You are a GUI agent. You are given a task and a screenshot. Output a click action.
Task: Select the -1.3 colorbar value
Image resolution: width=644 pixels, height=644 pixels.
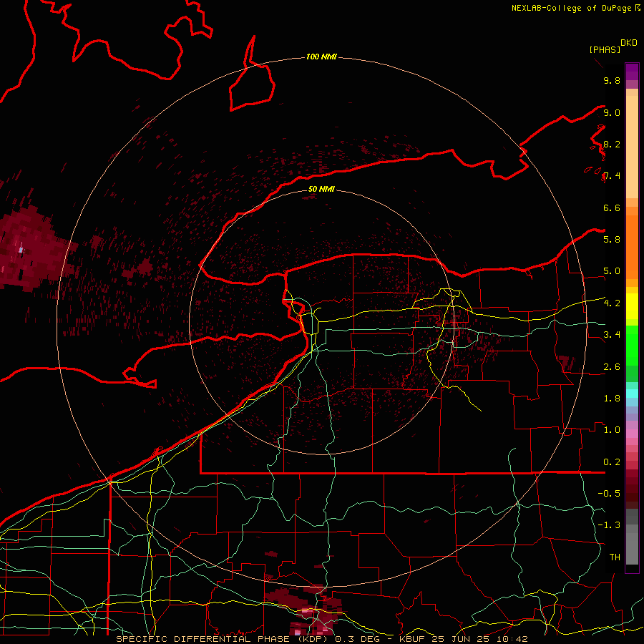point(609,525)
